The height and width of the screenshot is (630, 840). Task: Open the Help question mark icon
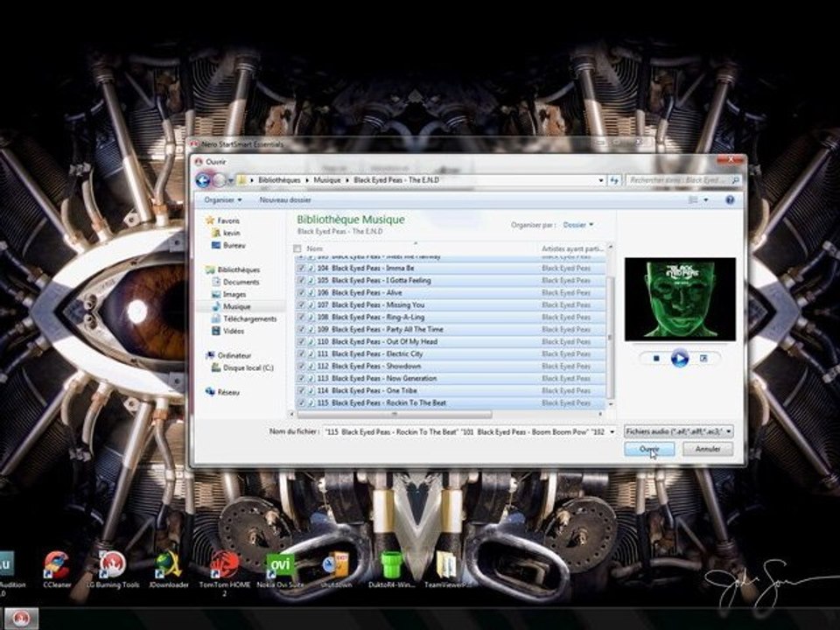[729, 199]
